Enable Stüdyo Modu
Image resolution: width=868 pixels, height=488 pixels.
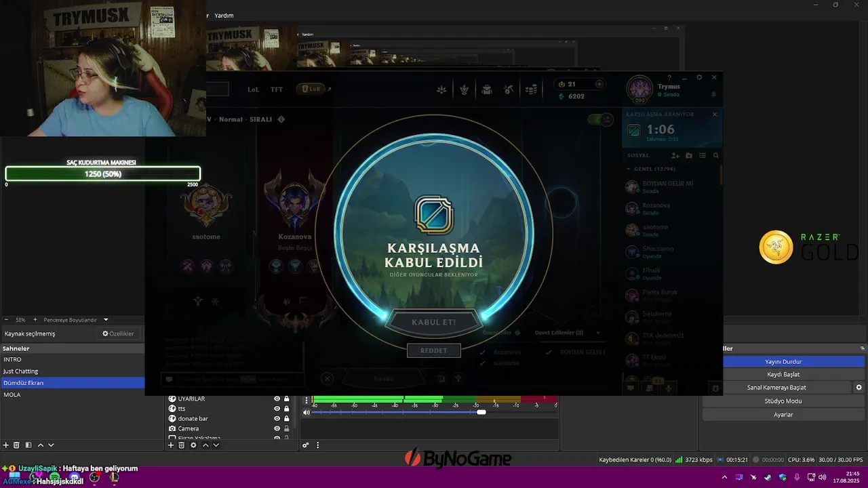click(783, 401)
